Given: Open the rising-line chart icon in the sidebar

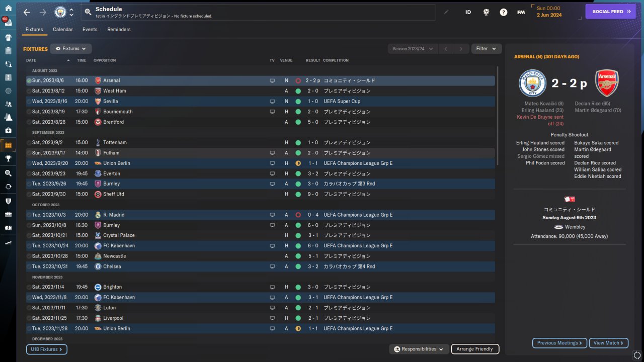Looking at the screenshot, I should pos(8,242).
